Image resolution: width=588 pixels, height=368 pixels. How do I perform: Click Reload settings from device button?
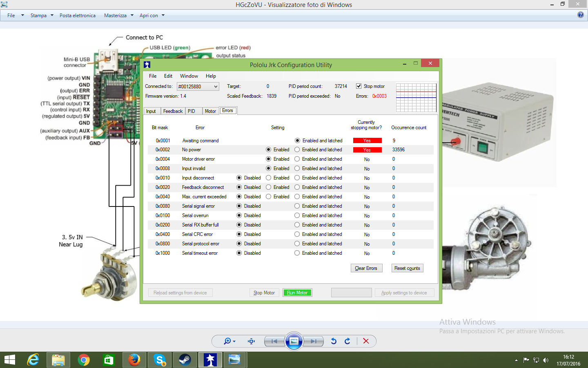tap(180, 293)
